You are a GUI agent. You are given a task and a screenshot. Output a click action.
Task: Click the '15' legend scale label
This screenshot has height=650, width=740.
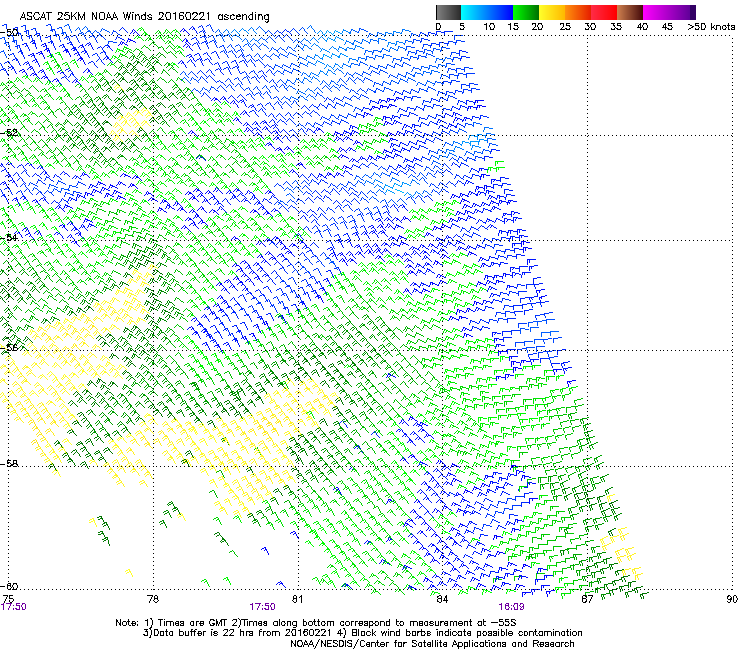513,27
